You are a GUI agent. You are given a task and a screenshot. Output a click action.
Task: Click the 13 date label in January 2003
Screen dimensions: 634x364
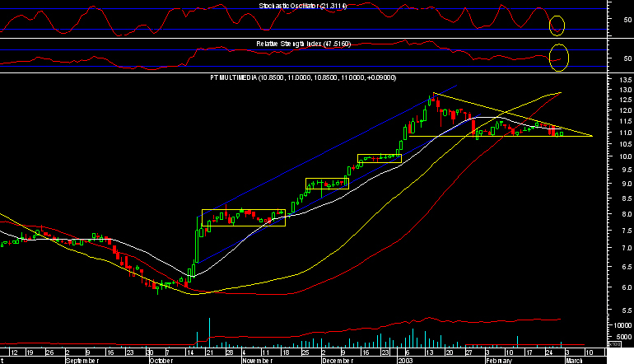pos(429,352)
